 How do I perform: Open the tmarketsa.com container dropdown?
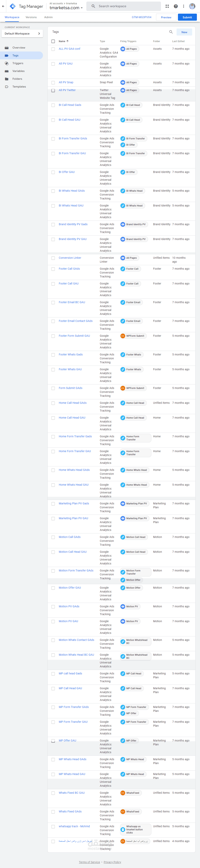click(66, 8)
